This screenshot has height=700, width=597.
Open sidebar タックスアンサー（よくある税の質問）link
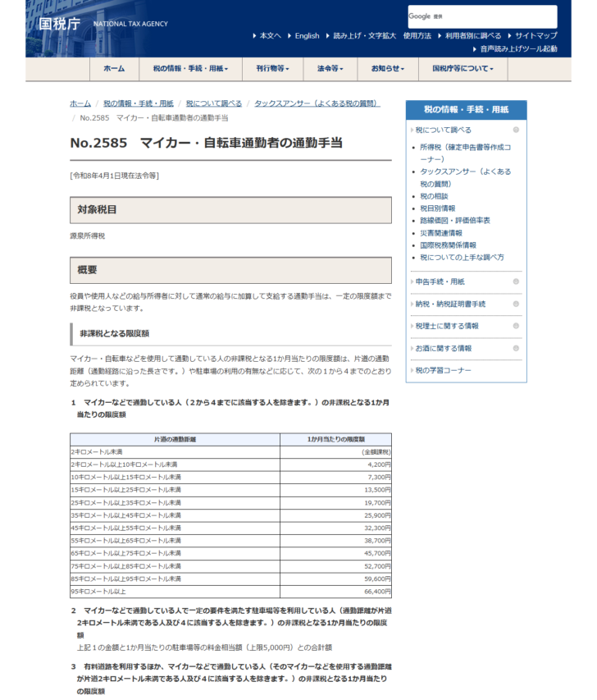tap(465, 178)
